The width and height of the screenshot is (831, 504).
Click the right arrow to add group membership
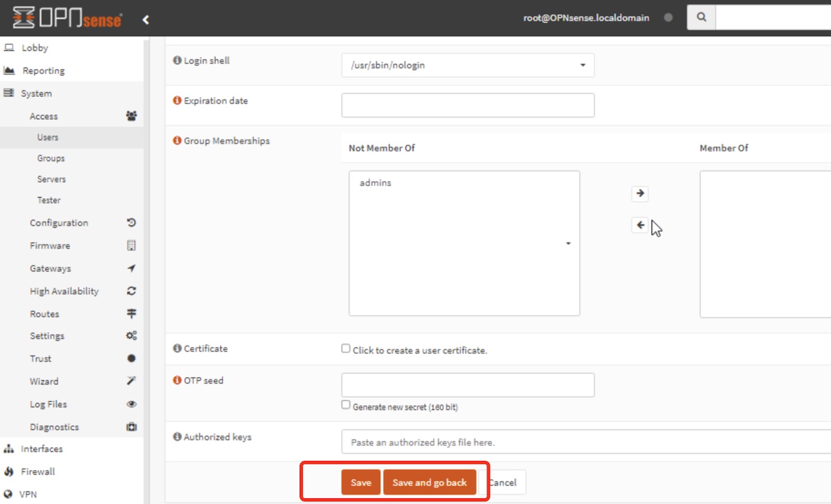point(640,193)
